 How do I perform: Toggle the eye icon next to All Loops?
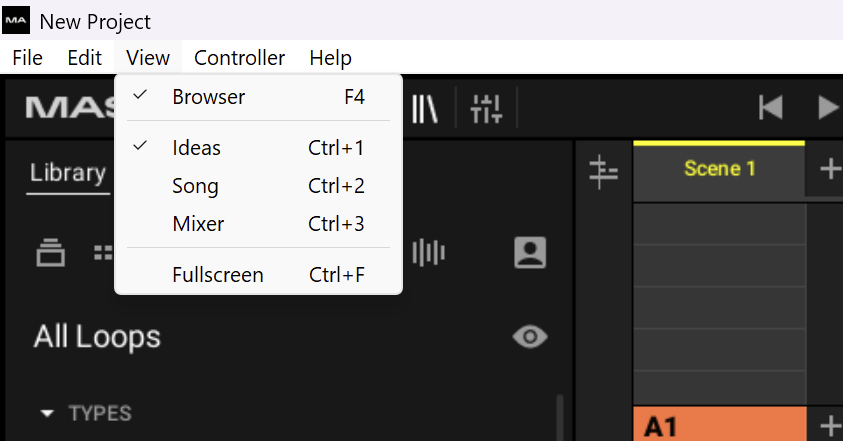[x=530, y=337]
